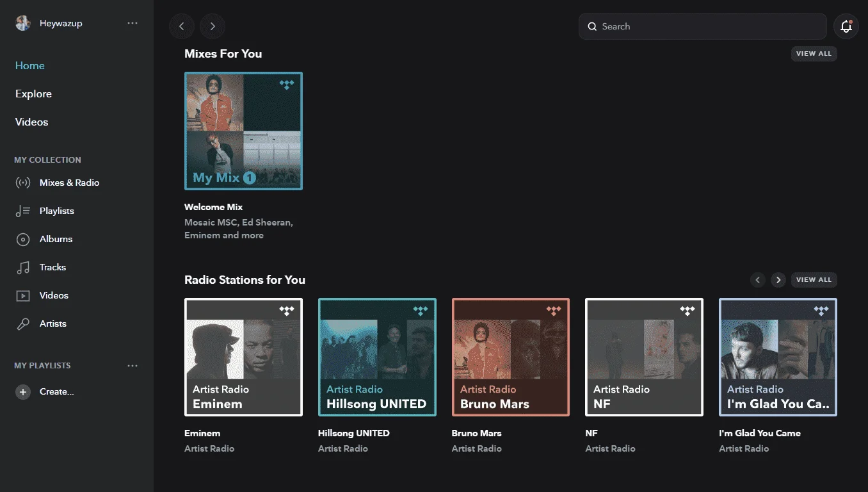Click the Heywazup profile avatar

[x=23, y=23]
